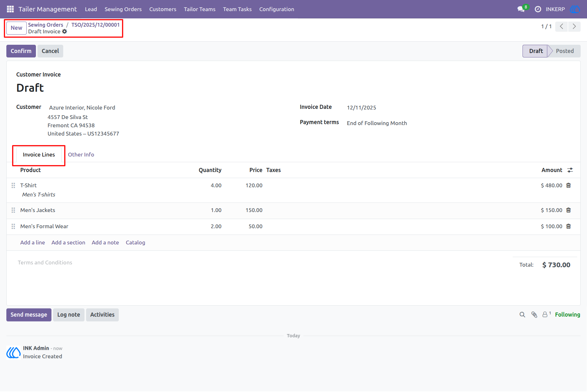The width and height of the screenshot is (587, 392).
Task: Delete the Men's Jackets invoice line
Action: (569, 210)
